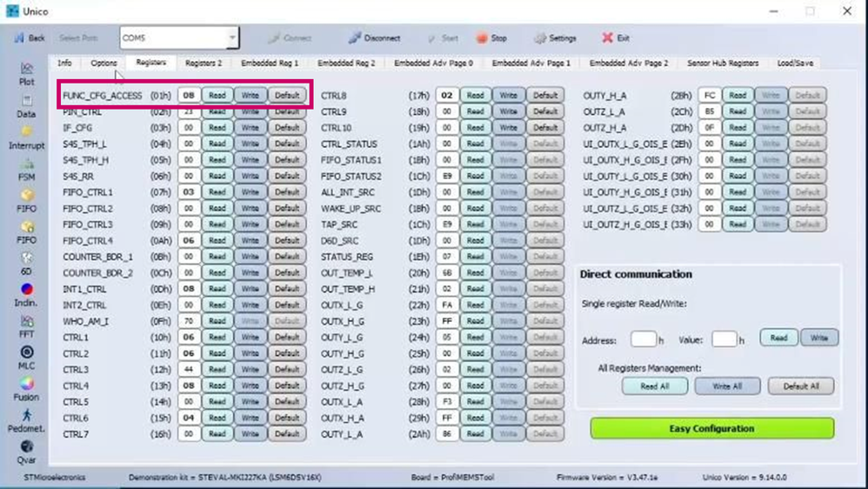Click the Start toolbar button

[443, 37]
